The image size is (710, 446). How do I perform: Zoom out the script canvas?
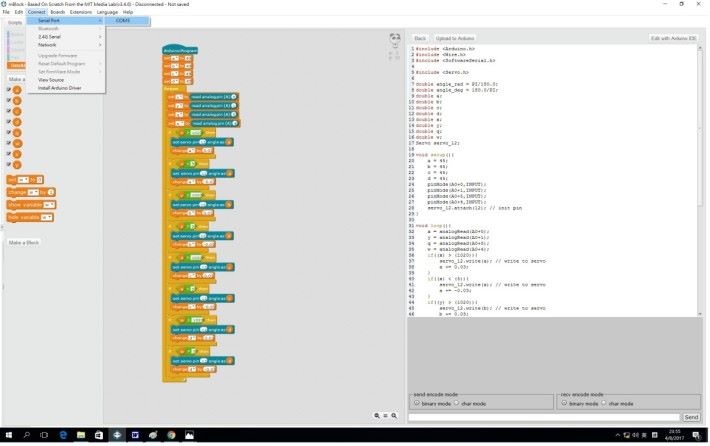click(x=377, y=416)
